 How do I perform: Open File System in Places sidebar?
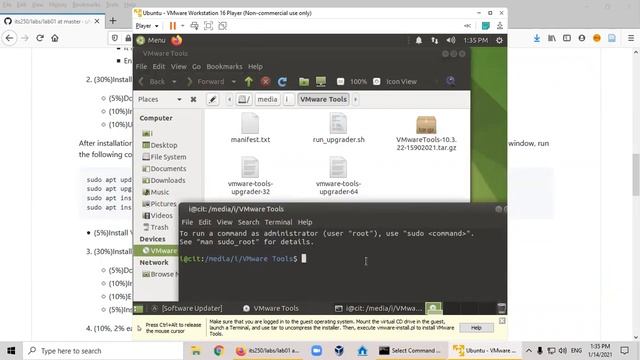click(x=164, y=157)
